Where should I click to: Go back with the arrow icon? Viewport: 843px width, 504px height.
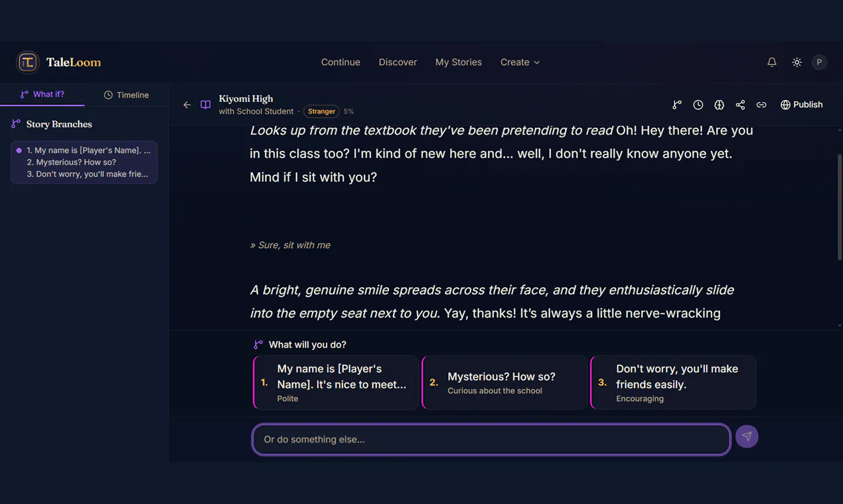pos(187,105)
